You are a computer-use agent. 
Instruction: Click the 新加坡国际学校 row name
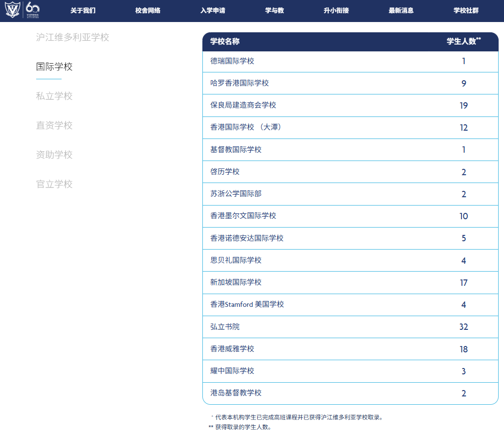coord(236,282)
